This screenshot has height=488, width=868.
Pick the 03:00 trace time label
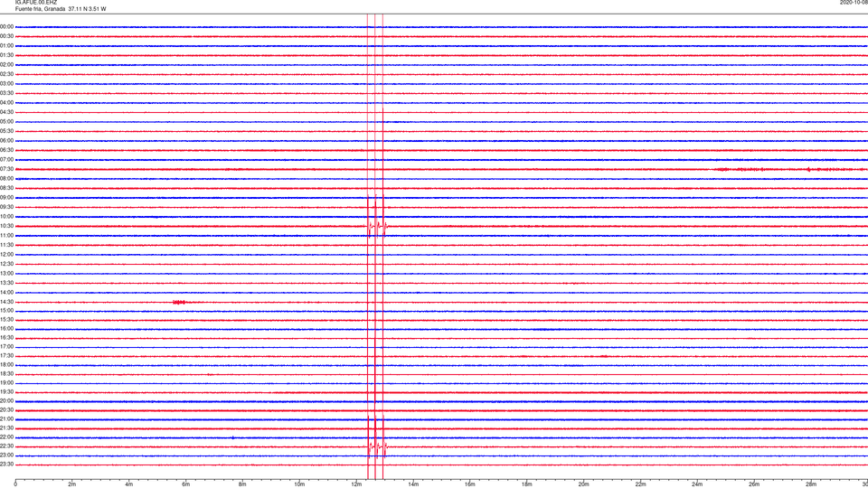point(6,84)
